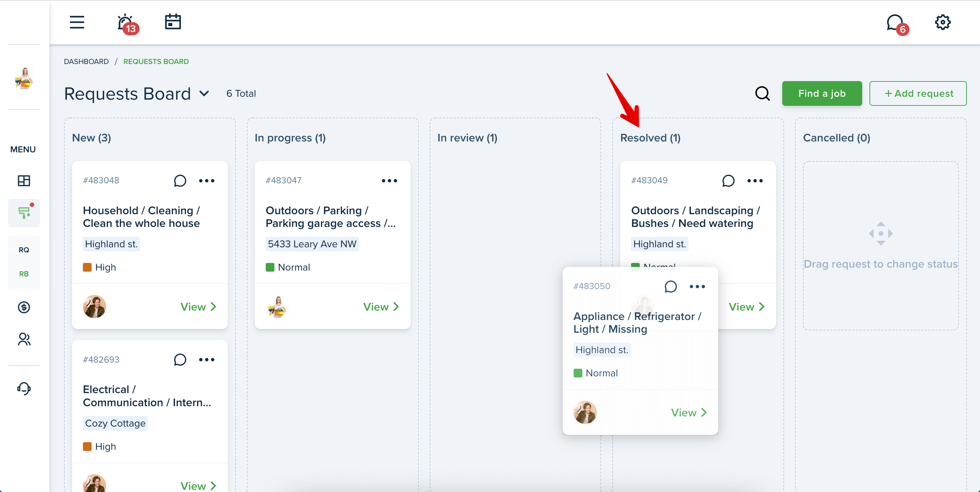
Task: Open the support headset icon in sidebar
Action: click(x=24, y=388)
